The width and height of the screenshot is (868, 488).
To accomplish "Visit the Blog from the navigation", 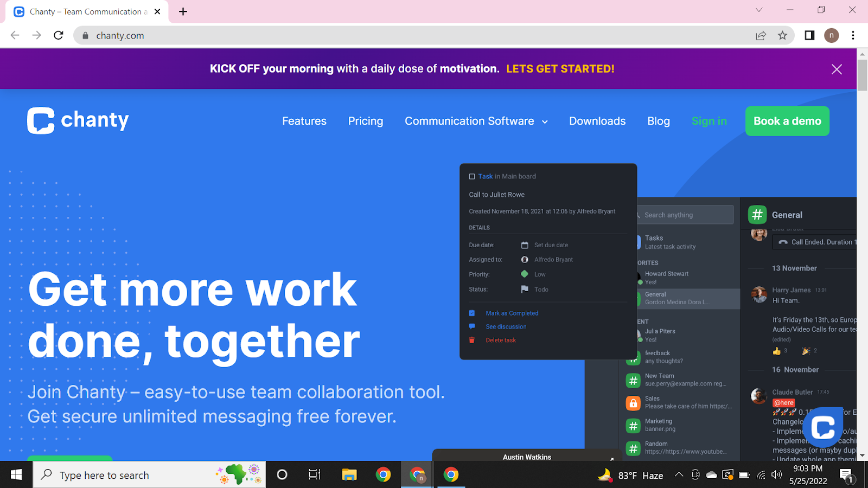I will click(659, 121).
